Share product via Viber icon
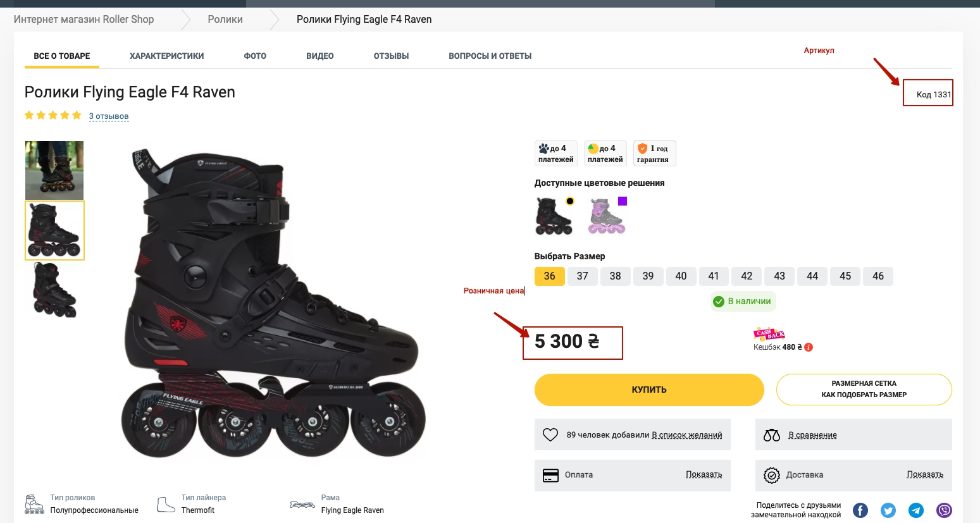The width and height of the screenshot is (980, 523). pos(944,510)
